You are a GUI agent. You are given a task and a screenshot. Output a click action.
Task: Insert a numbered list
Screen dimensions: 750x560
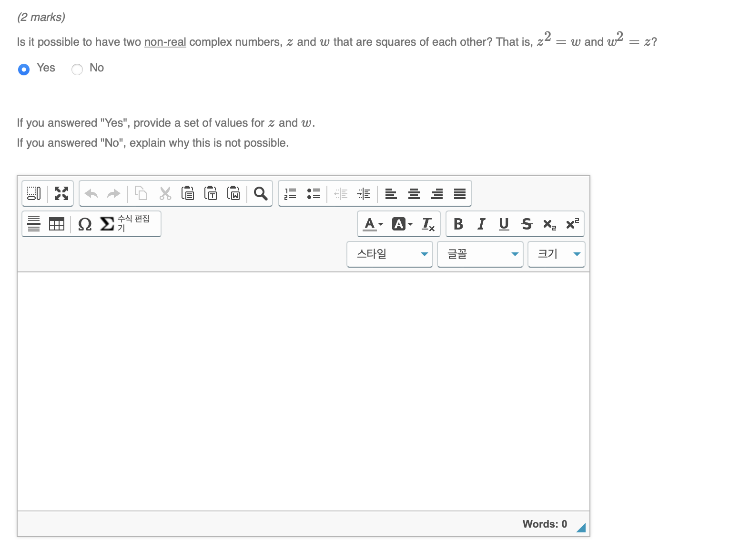[290, 193]
